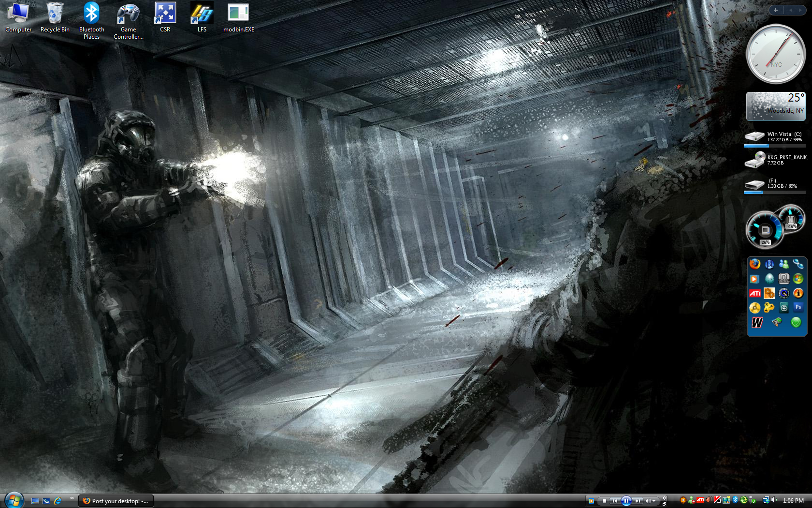Click the orange gears launcher icon

click(x=769, y=293)
